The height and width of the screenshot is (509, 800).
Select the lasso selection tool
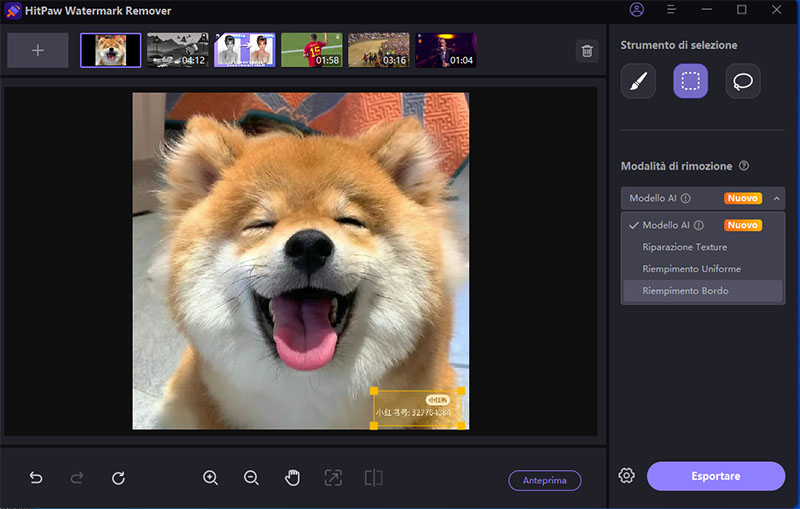(x=742, y=81)
